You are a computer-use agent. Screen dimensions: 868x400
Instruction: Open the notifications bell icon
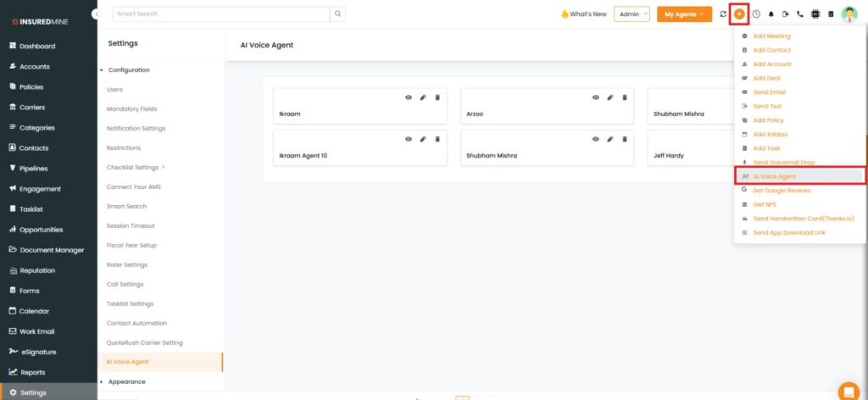pos(771,14)
